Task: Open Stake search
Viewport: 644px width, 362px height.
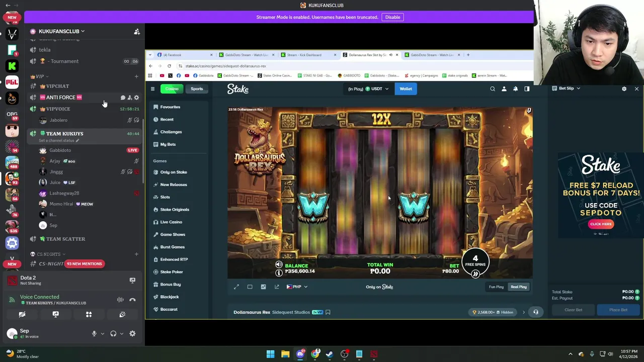Action: coord(493,89)
